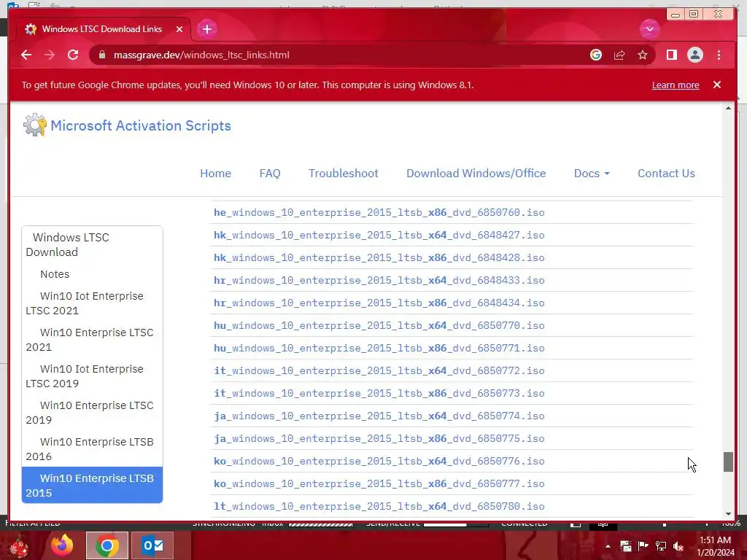
Task: Download it x86 dvd_6850773 iso
Action: point(379,393)
